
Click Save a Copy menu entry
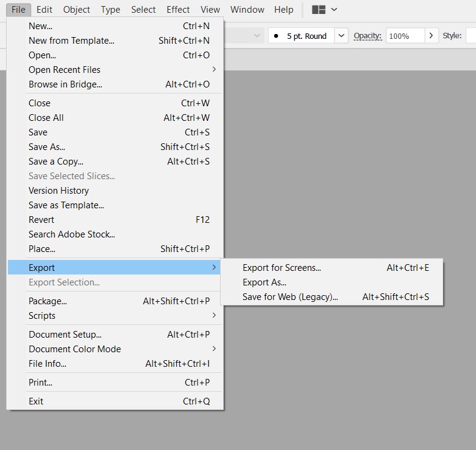[56, 162]
